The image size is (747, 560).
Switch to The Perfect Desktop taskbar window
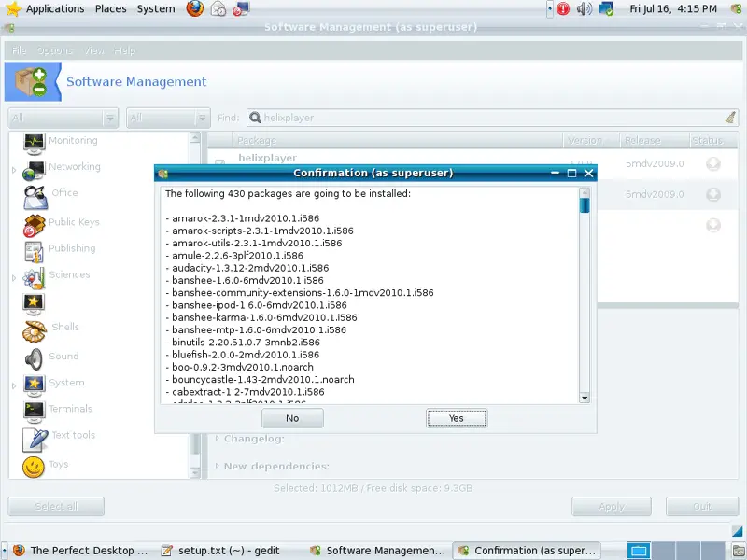(81, 551)
